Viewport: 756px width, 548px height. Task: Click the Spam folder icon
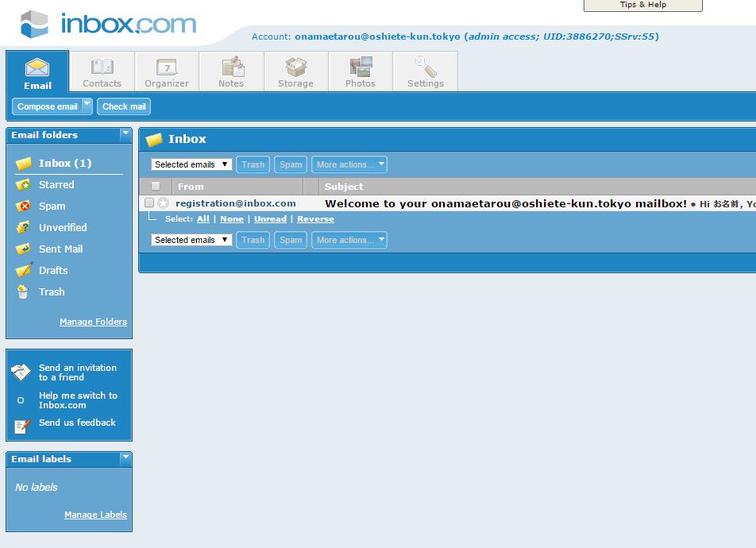tap(23, 206)
